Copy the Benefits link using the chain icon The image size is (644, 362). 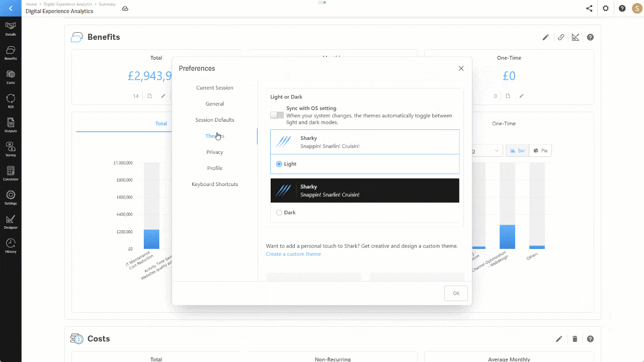(560, 37)
